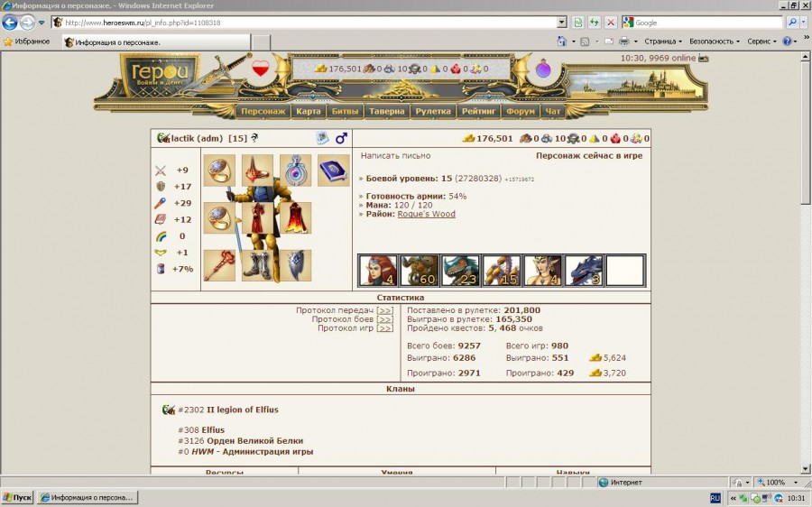
Task: Open the Рейтинг menu tab
Action: [478, 111]
